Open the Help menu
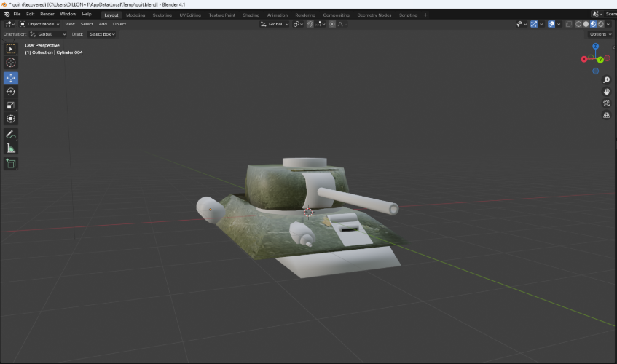 point(87,14)
